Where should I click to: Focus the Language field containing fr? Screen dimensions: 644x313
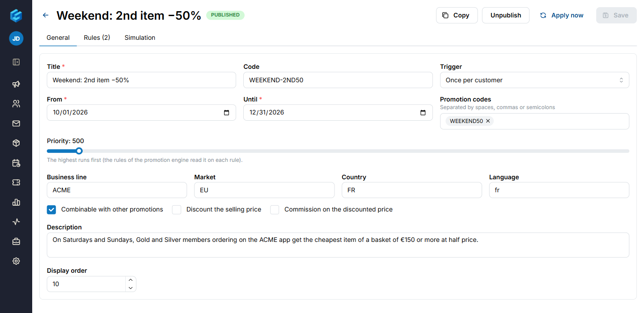pyautogui.click(x=559, y=190)
